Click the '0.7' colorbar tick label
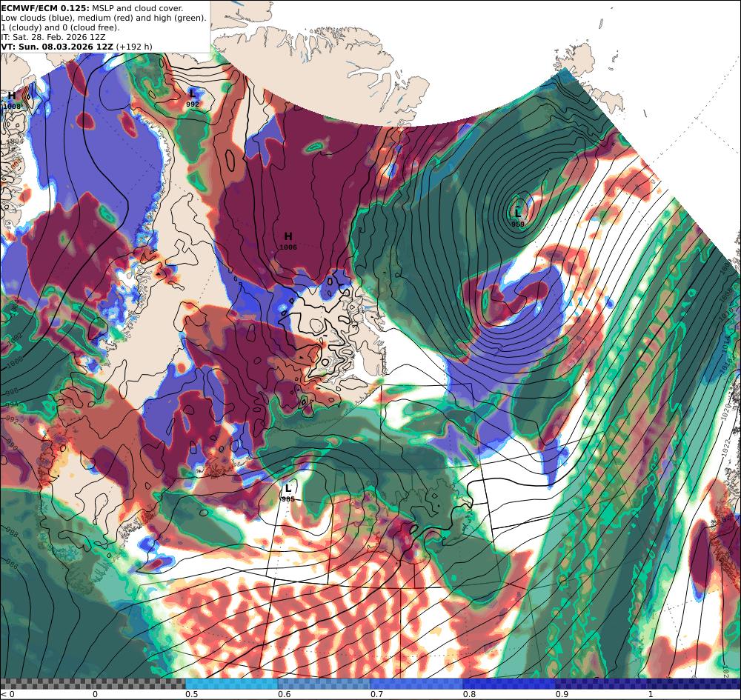This screenshot has width=741, height=700. pos(376,694)
